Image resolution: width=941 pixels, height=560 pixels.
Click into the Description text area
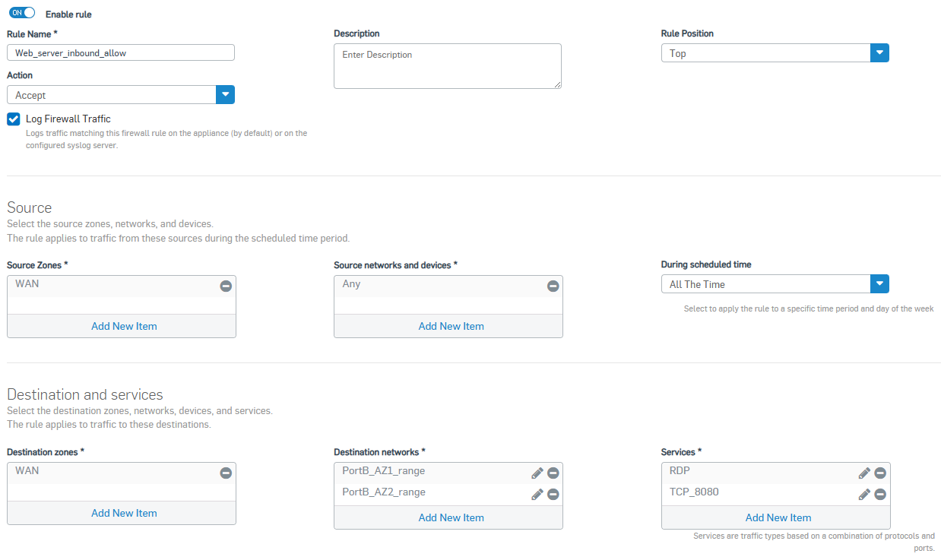tap(447, 66)
